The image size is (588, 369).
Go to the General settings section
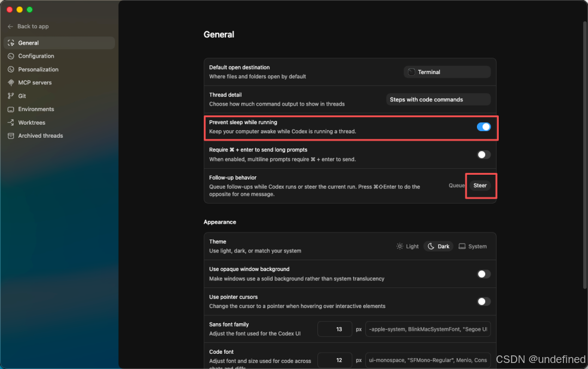tap(59, 43)
